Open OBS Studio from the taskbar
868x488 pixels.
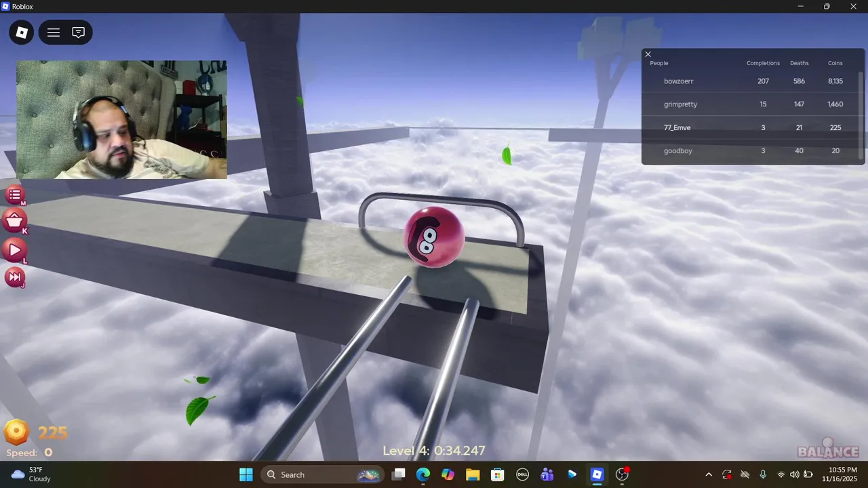[x=622, y=474]
